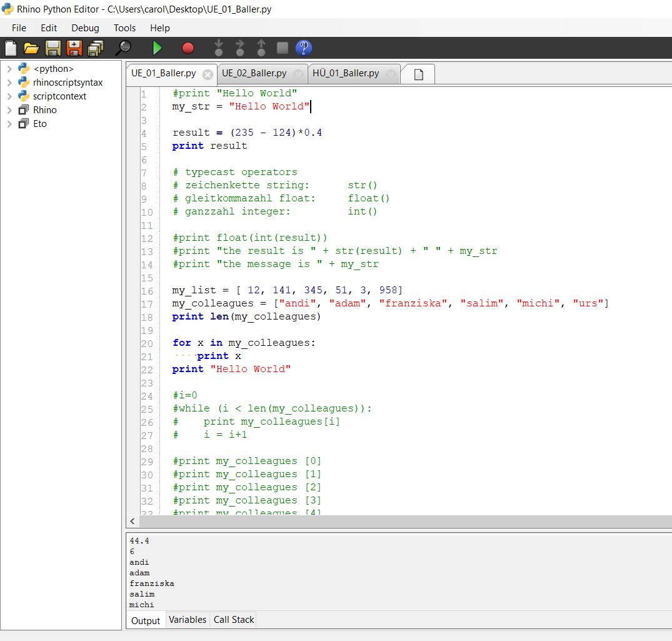Save all open scripts
Image resolution: width=672 pixels, height=641 pixels.
pyautogui.click(x=94, y=48)
